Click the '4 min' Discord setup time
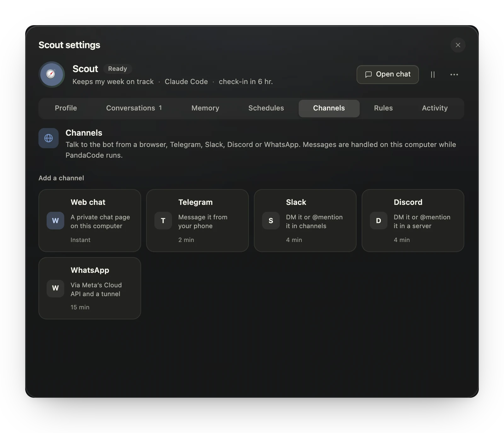 point(402,240)
